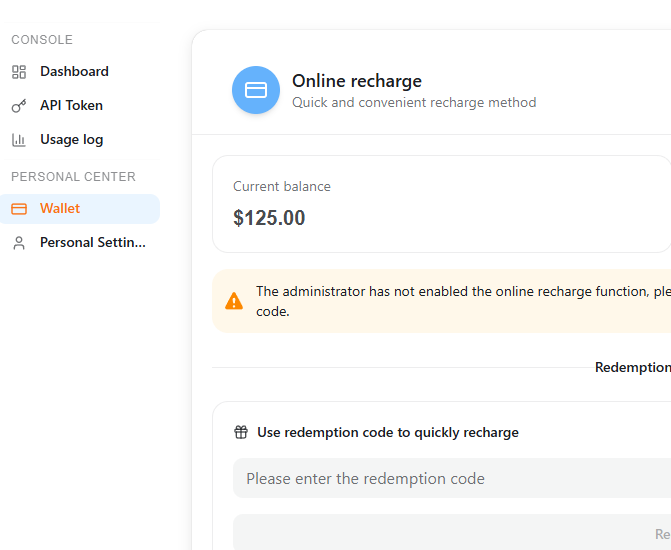Select the Wallet menu item

[80, 209]
